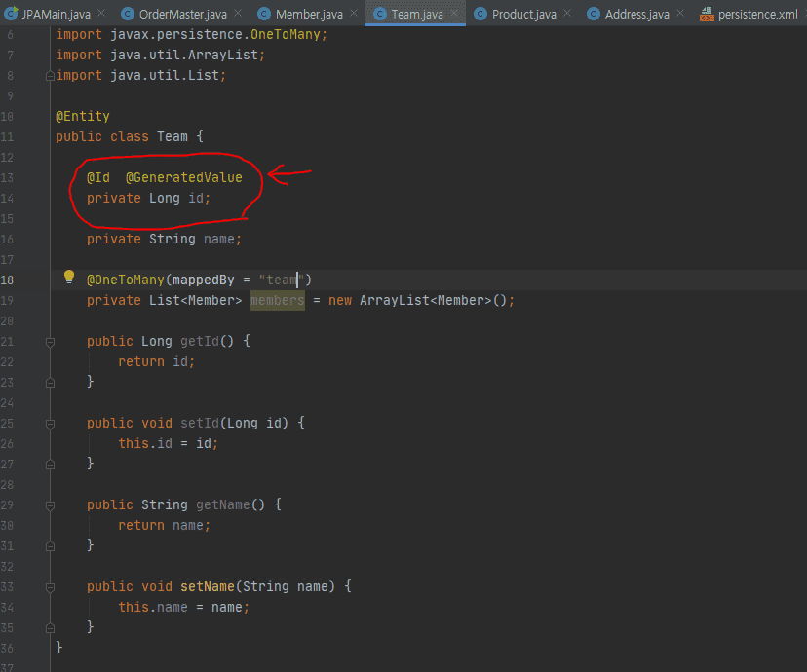The height and width of the screenshot is (672, 807).
Task: Click the fold end marker of getId
Action: [x=50, y=383]
